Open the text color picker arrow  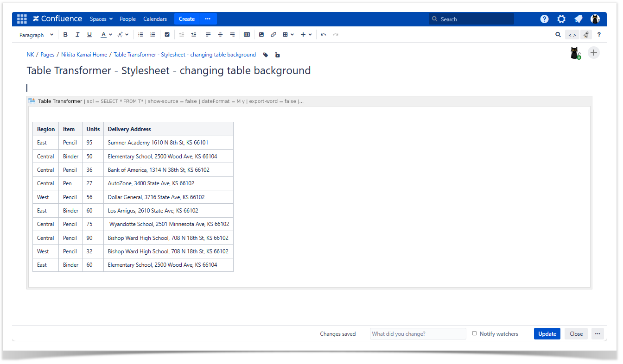click(111, 35)
